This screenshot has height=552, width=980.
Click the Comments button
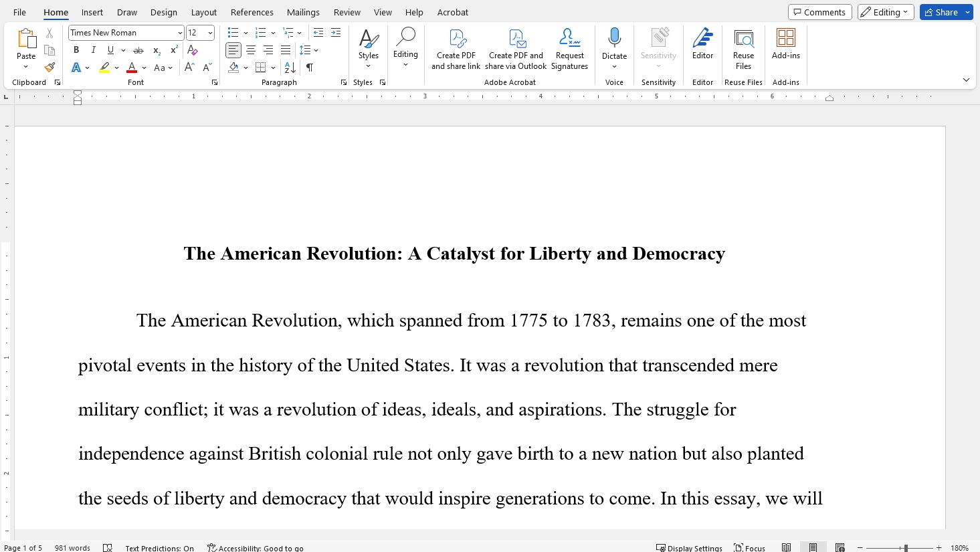point(819,12)
